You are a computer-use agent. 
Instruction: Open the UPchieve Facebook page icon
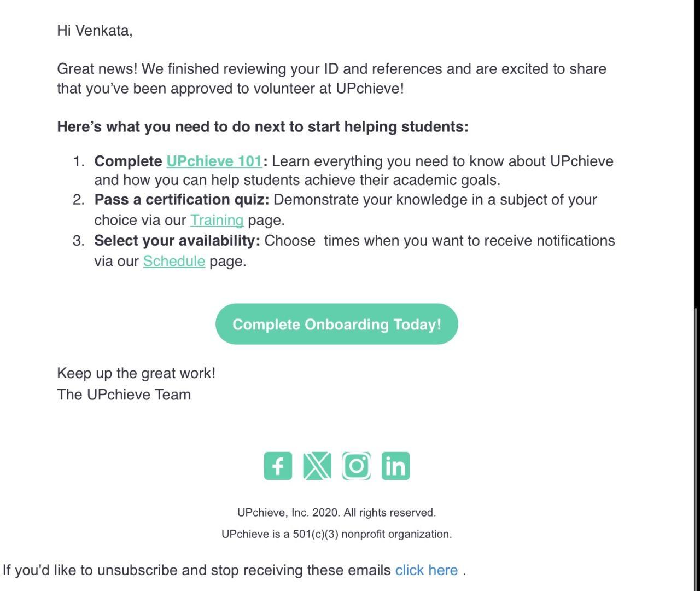(x=278, y=466)
